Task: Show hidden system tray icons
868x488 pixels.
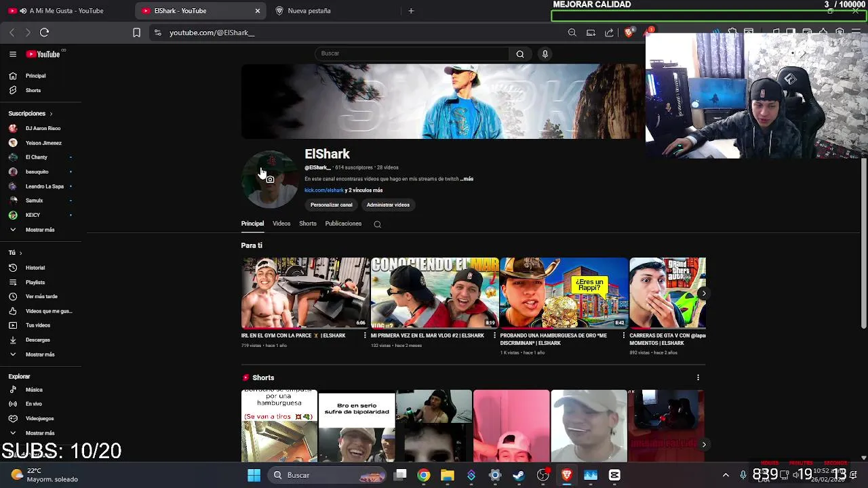Action: tap(726, 475)
